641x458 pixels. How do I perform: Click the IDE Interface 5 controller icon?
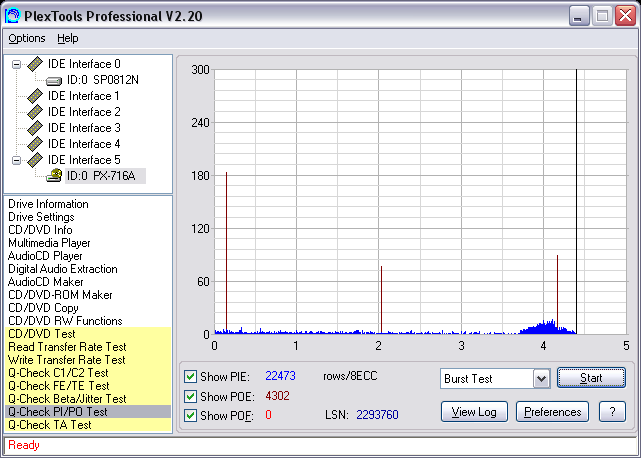point(35,160)
